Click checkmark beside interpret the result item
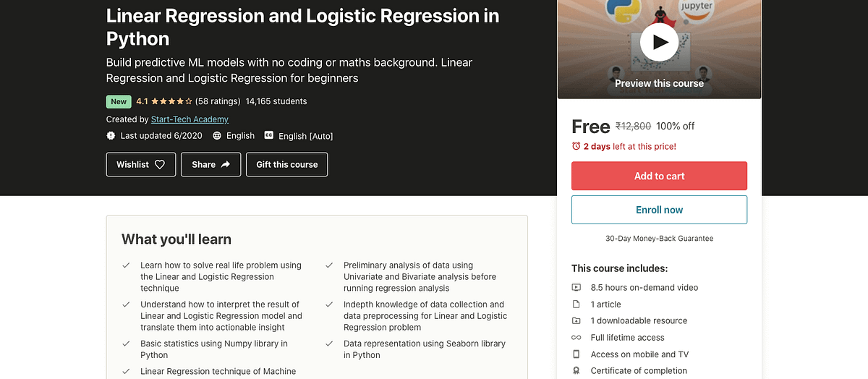 (x=126, y=305)
